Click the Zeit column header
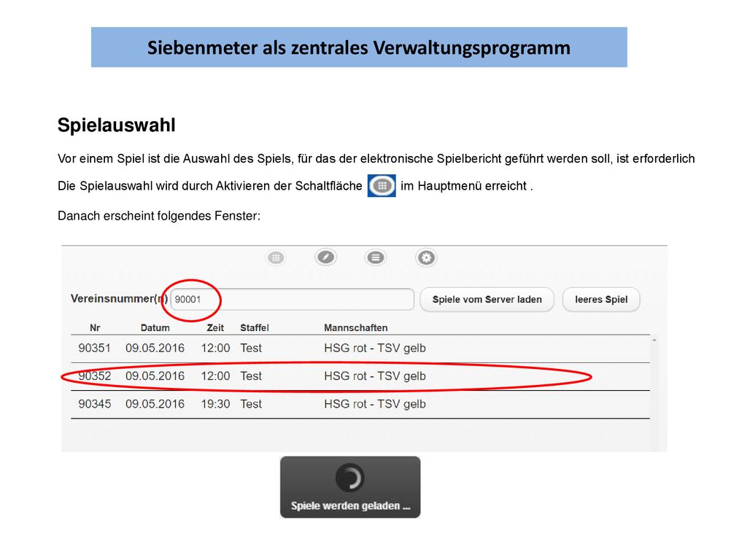The image size is (747, 560). (x=215, y=327)
